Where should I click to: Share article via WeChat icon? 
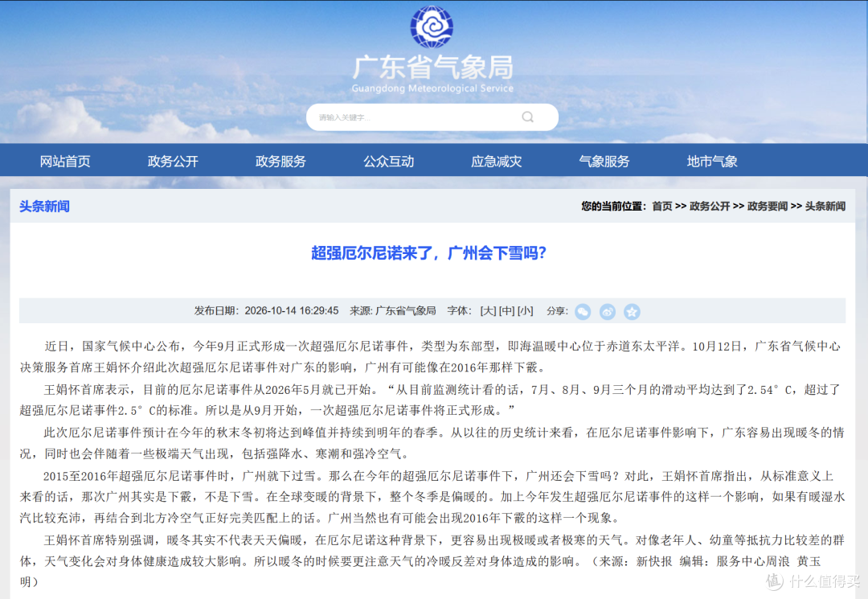tap(583, 312)
